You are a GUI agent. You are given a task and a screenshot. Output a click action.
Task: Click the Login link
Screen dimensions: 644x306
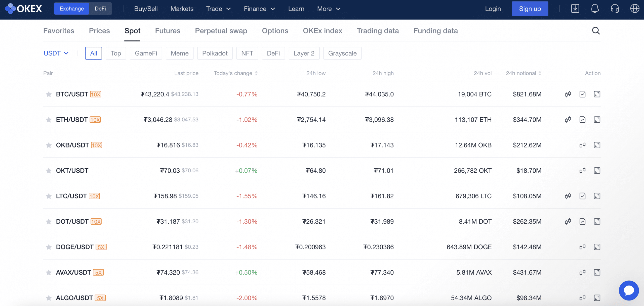click(x=493, y=9)
